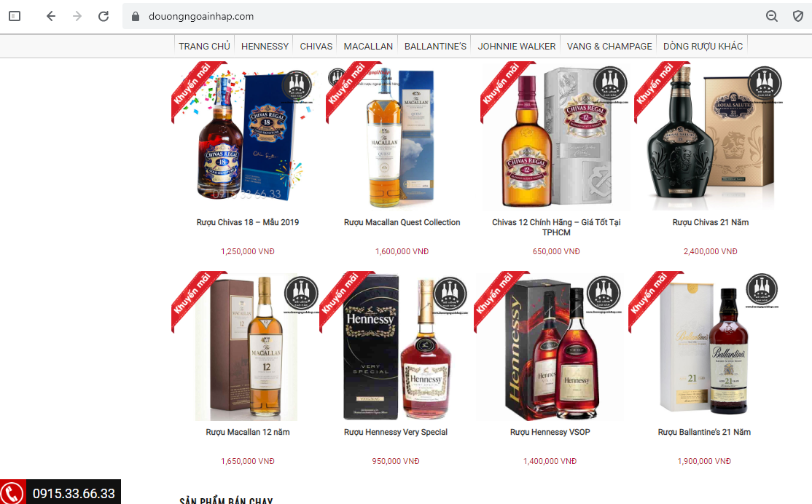812x504 pixels.
Task: Click the red phone call icon
Action: [x=12, y=492]
